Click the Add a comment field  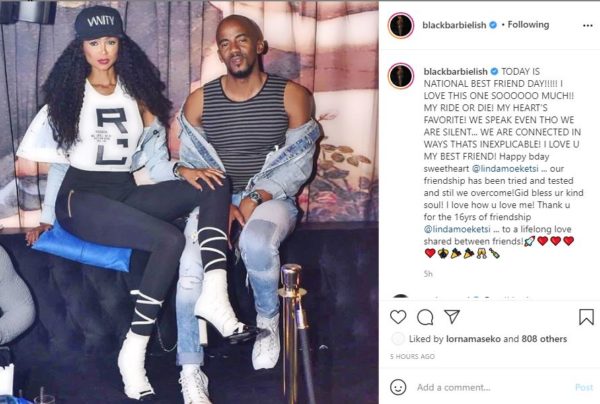click(494, 388)
